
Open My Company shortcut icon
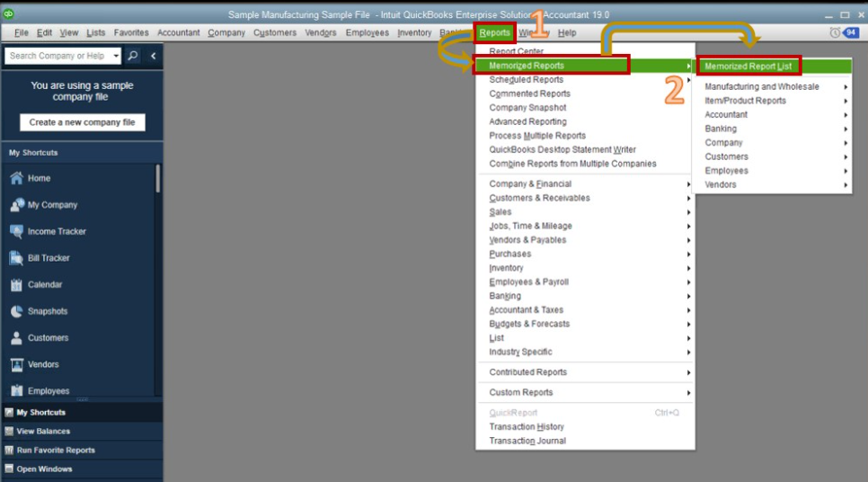(x=16, y=204)
